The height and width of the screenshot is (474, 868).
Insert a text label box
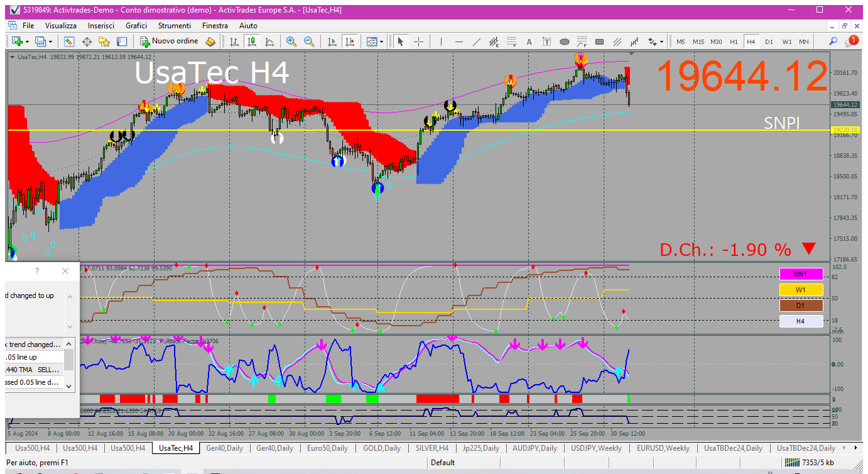[546, 41]
